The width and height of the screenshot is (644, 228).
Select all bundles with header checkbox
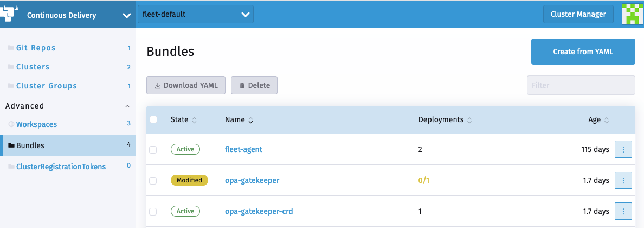tap(153, 120)
